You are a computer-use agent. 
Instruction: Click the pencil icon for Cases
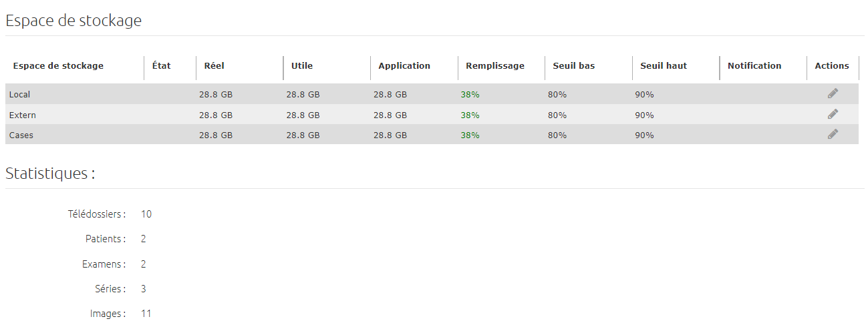click(x=833, y=134)
